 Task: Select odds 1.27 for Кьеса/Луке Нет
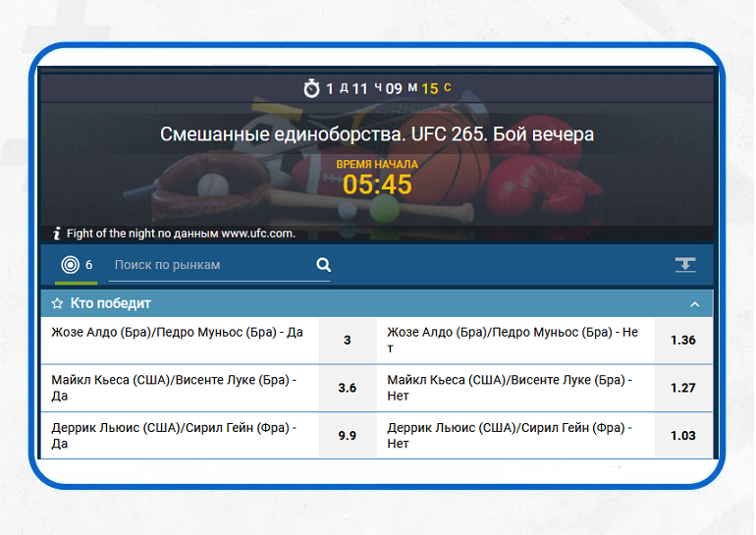pos(682,388)
